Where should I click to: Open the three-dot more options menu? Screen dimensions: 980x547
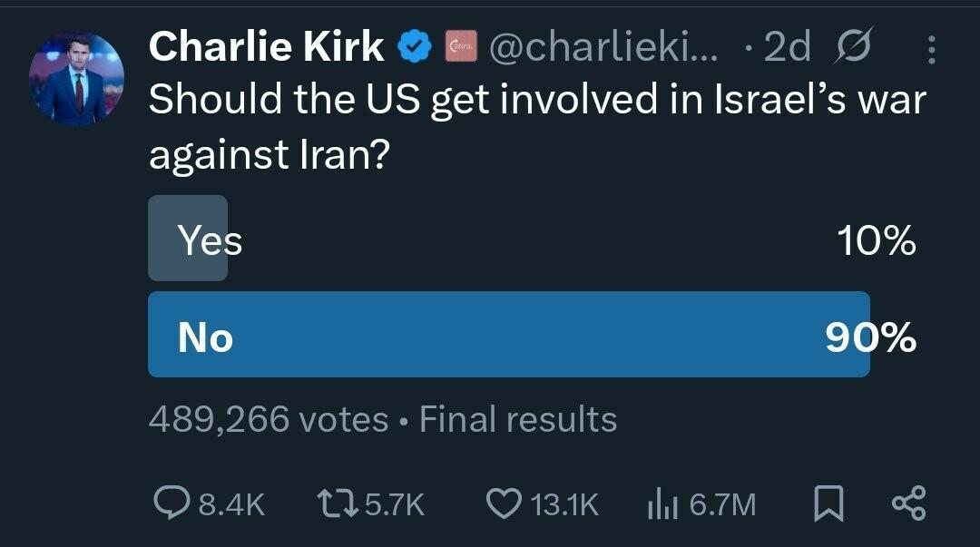[931, 49]
